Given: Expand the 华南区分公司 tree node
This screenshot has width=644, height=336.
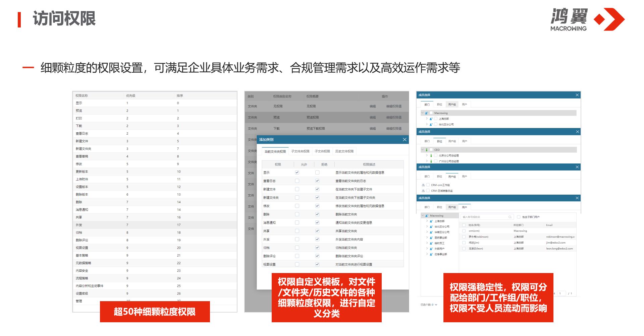Looking at the screenshot, I should point(427,232).
